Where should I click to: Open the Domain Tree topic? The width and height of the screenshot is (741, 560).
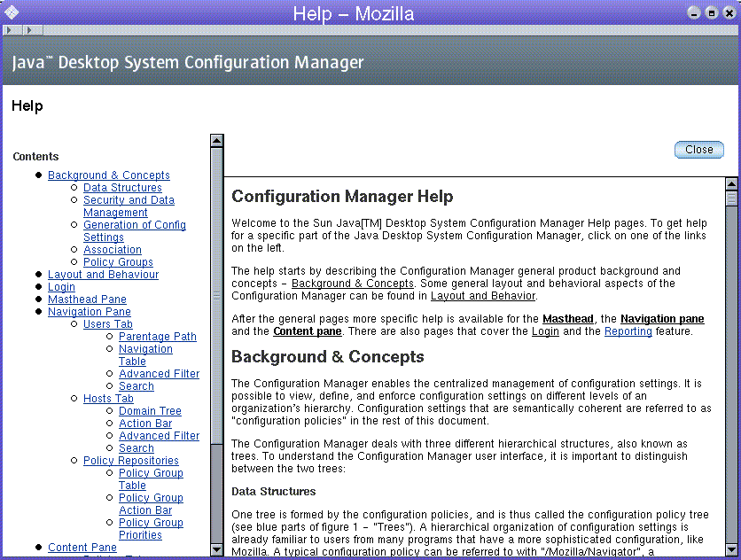click(150, 411)
